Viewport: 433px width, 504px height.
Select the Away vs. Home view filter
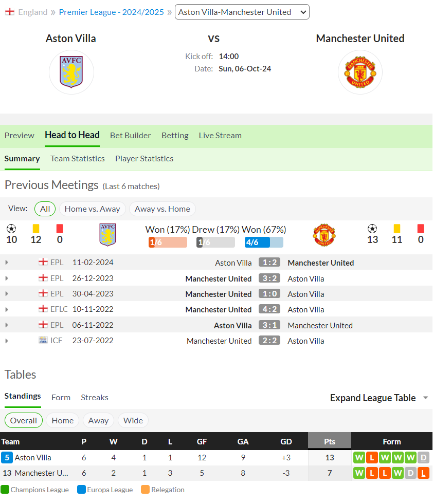coord(162,209)
